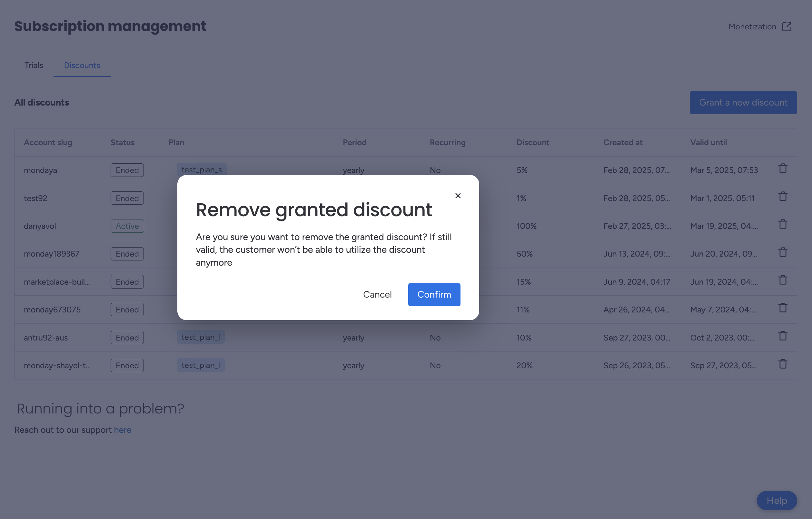Click the marketplace-buil... account slug
This screenshot has width=812, height=519.
57,282
